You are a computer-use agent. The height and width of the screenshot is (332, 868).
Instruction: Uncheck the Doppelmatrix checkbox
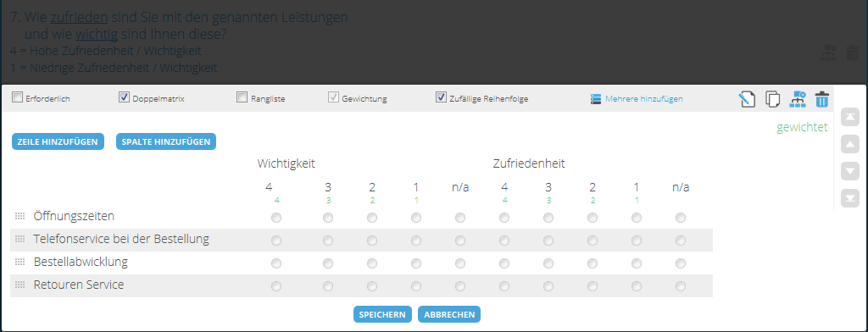tap(124, 98)
